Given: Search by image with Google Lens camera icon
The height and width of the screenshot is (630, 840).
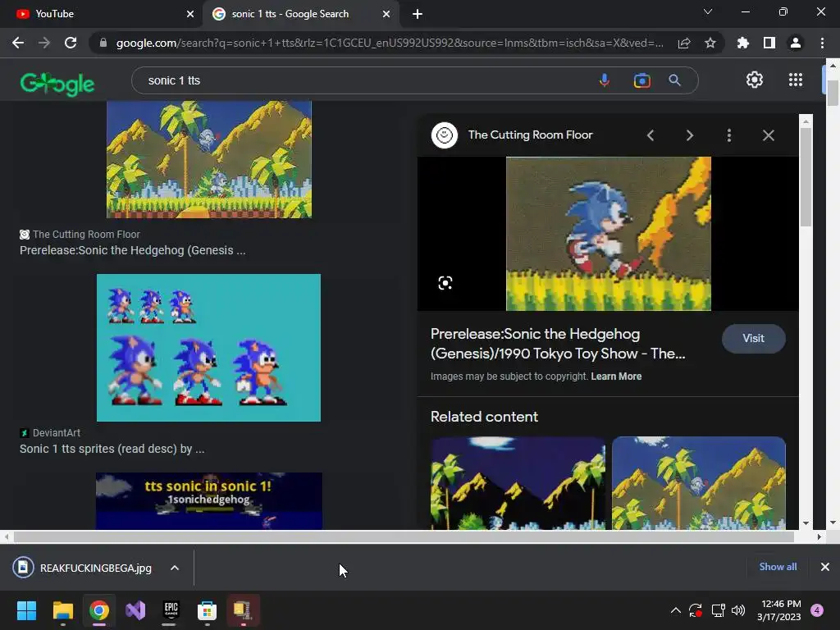Looking at the screenshot, I should 641,80.
